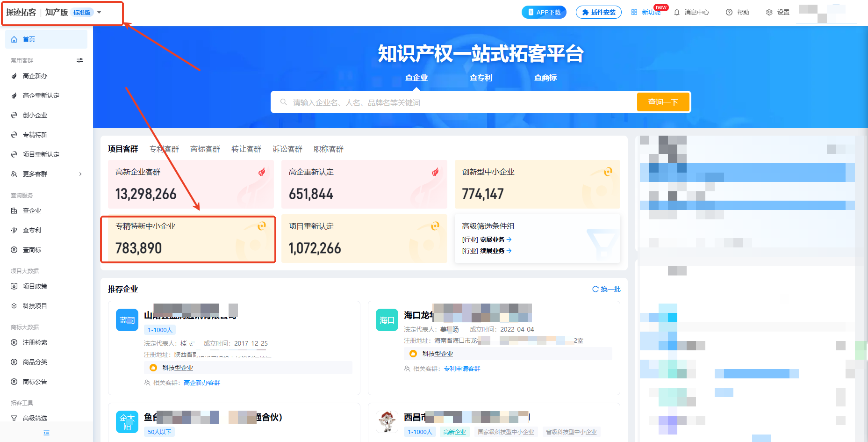Click the sidebar collapse icon at bottom
The image size is (868, 442).
tap(46, 433)
